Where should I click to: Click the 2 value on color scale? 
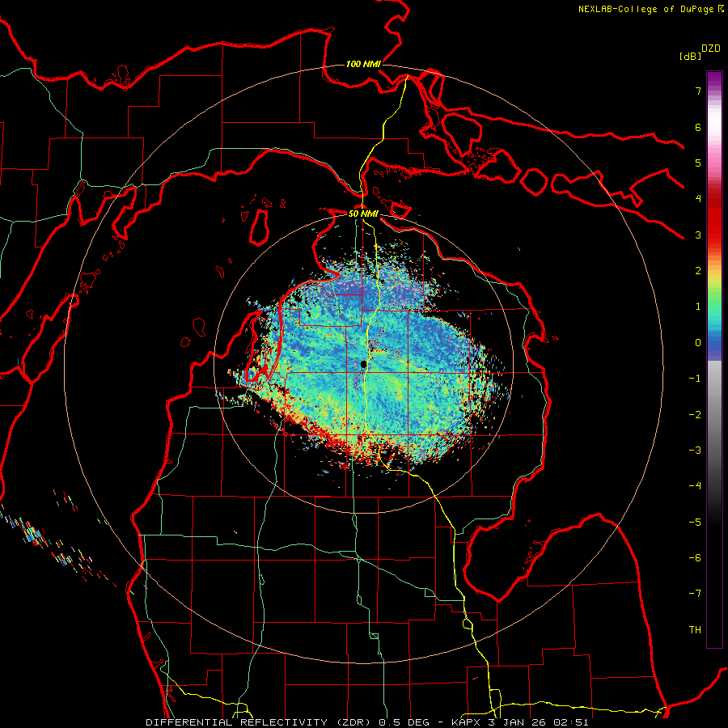(698, 271)
